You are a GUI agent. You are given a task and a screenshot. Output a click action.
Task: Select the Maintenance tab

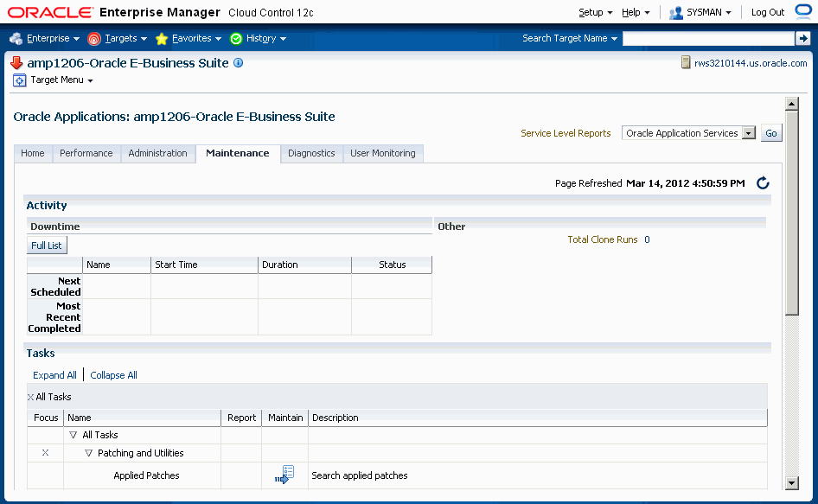tap(238, 153)
